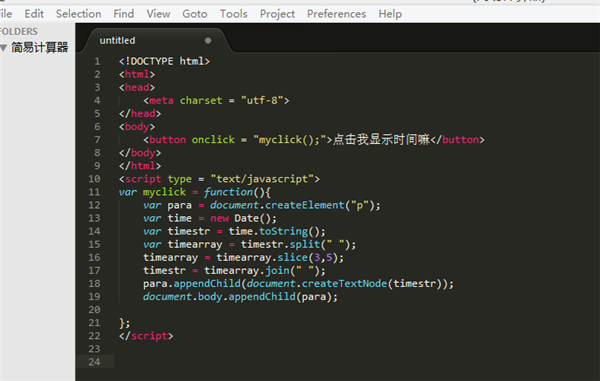Open the View menu
The height and width of the screenshot is (381, 600).
pos(158,14)
